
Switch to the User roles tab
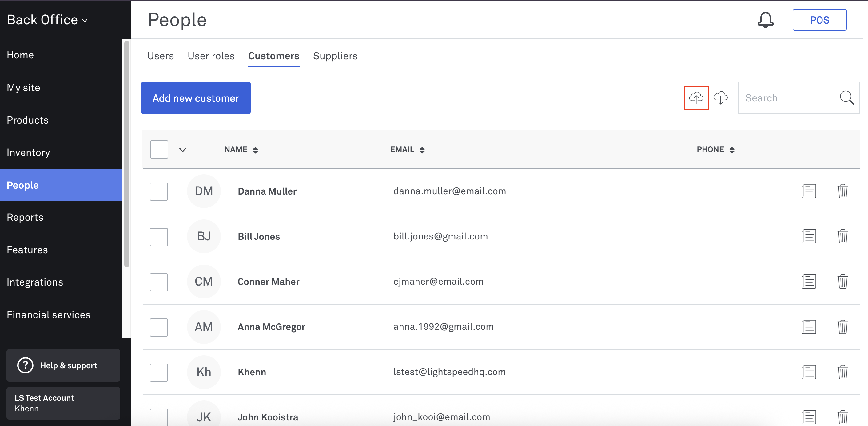tap(211, 56)
